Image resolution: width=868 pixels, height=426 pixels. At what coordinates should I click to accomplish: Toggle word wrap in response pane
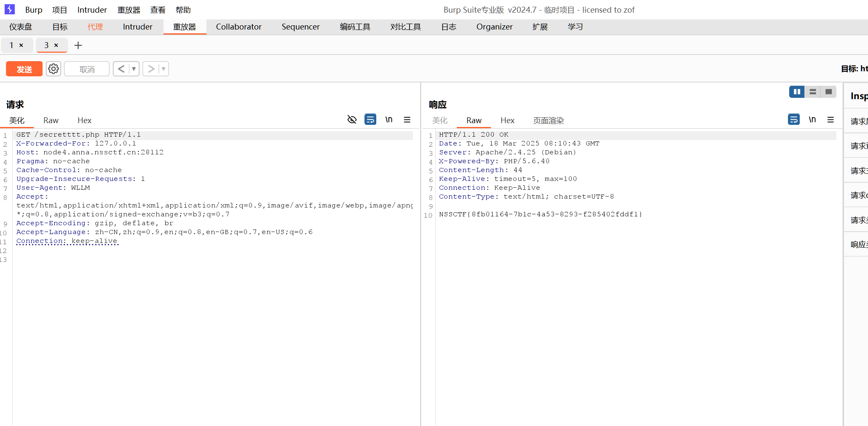[794, 120]
